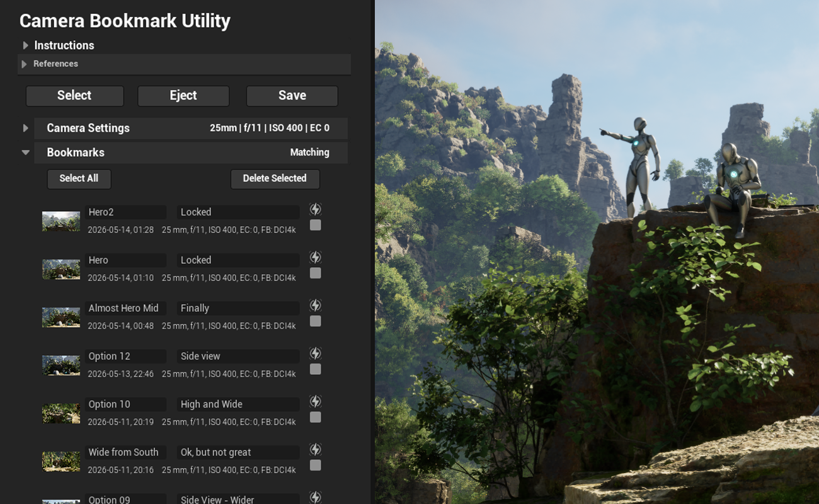
Task: Open the Option 12 bookmark thumbnail
Action: [x=61, y=365]
